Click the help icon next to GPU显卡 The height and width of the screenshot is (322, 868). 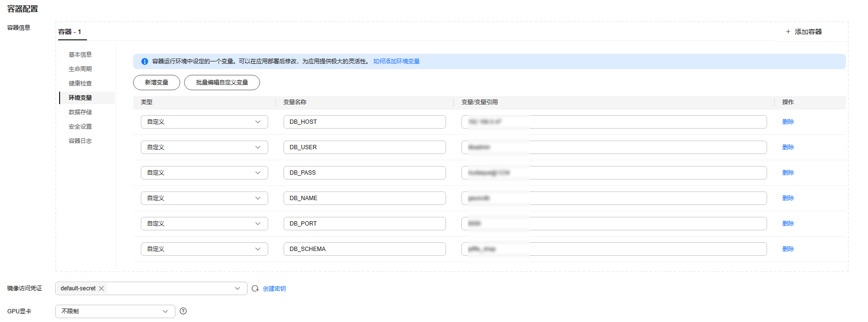183,311
